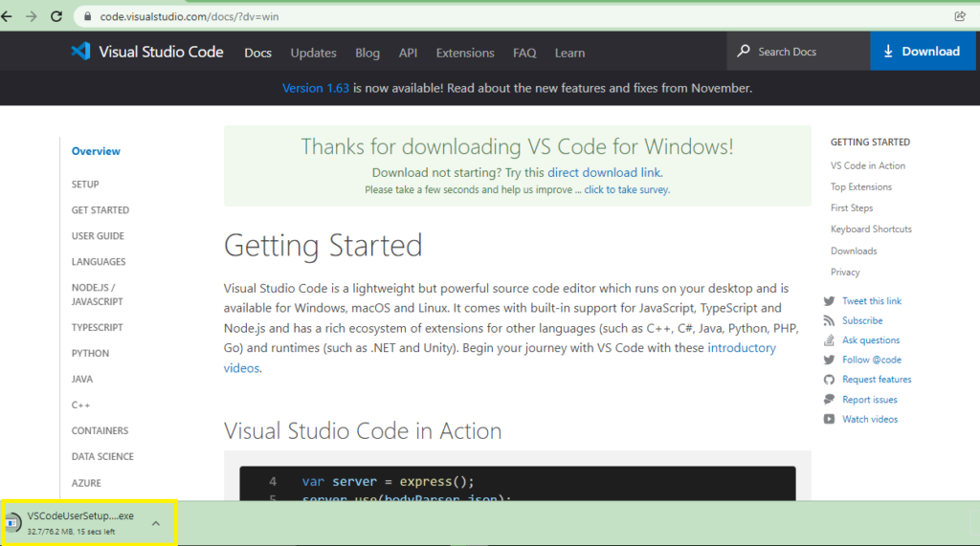Click the Request features link text
Image resolution: width=980 pixels, height=546 pixels.
tap(877, 380)
